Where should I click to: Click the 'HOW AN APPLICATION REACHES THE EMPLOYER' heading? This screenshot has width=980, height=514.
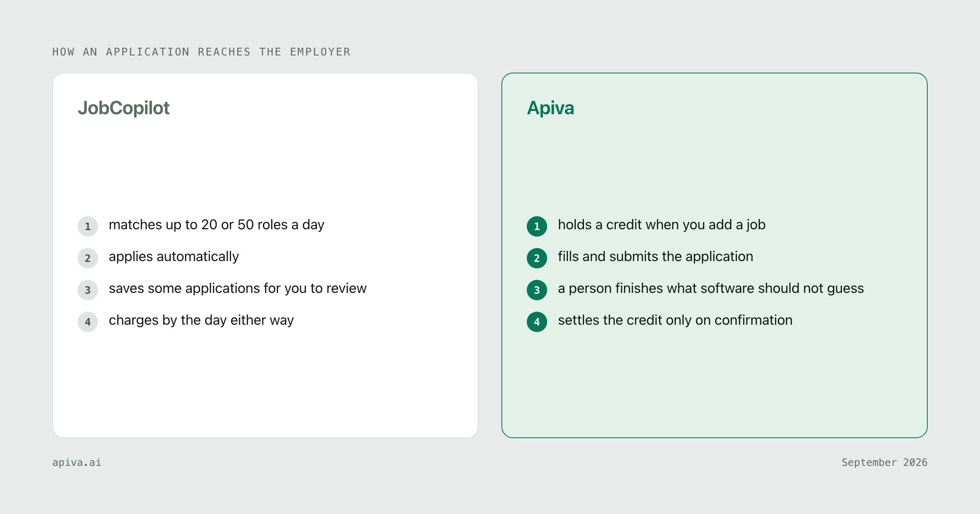click(x=201, y=52)
